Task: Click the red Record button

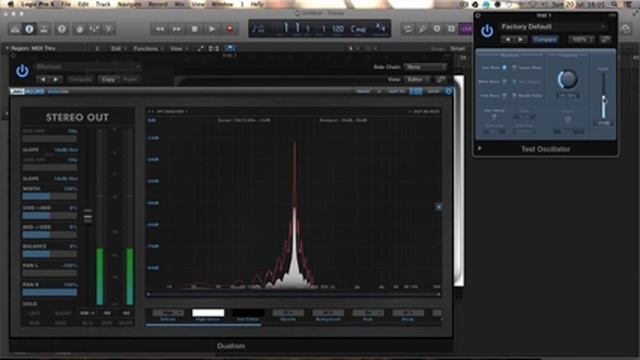Action: point(229,29)
